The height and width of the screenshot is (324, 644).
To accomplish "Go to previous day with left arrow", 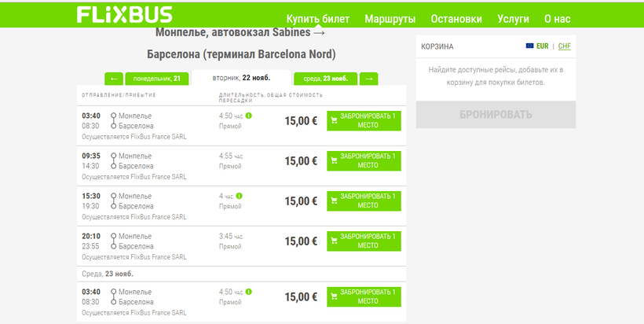I will click(114, 79).
